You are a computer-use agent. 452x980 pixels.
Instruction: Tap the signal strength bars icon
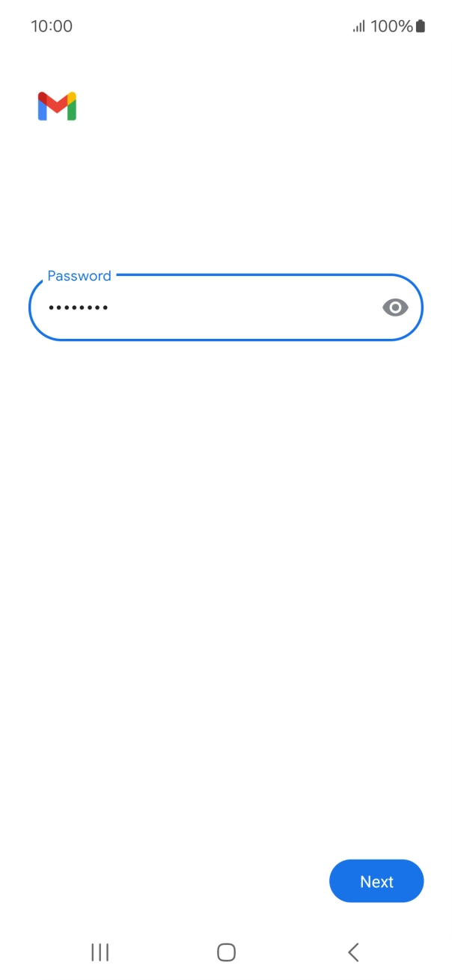[359, 26]
